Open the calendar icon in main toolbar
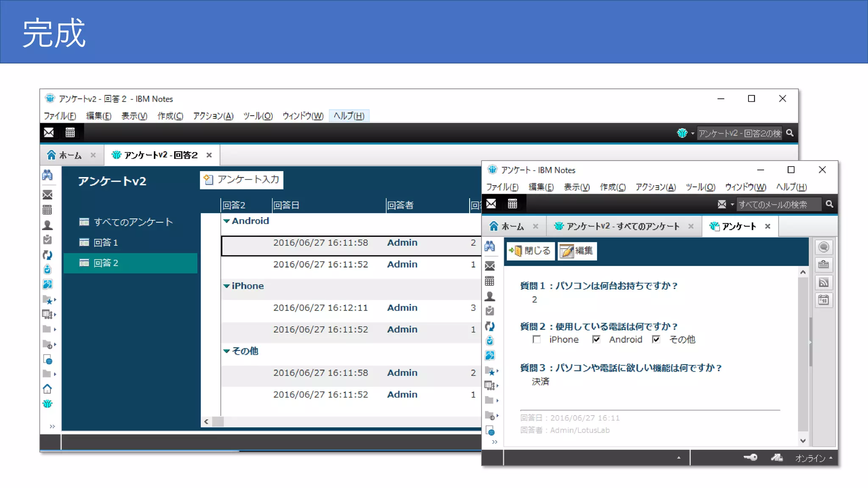This screenshot has height=488, width=868. coord(70,133)
